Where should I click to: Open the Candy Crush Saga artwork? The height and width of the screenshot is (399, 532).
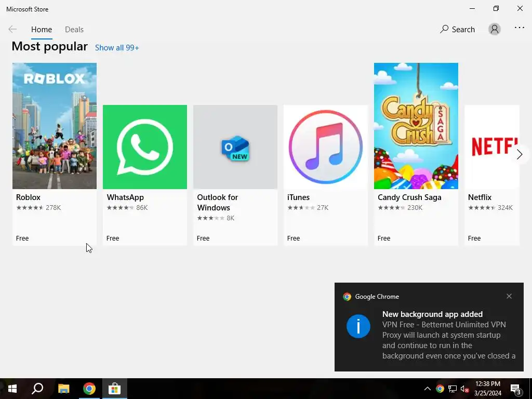[x=416, y=126]
